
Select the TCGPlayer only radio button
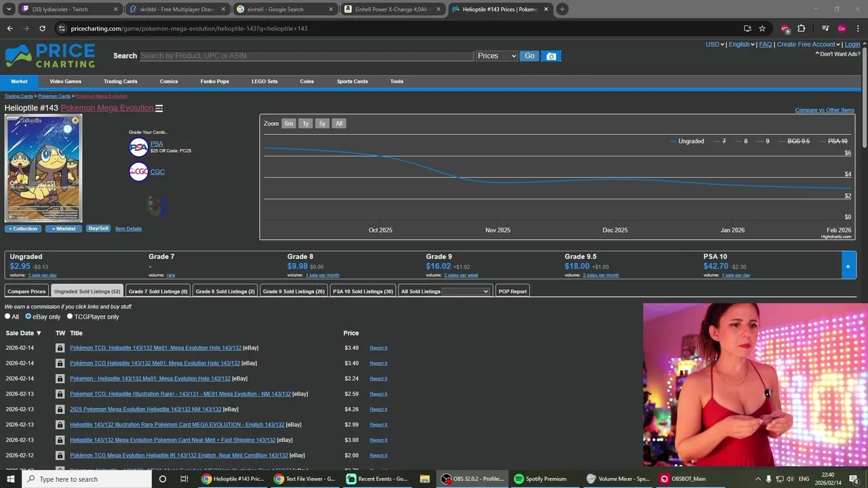70,317
